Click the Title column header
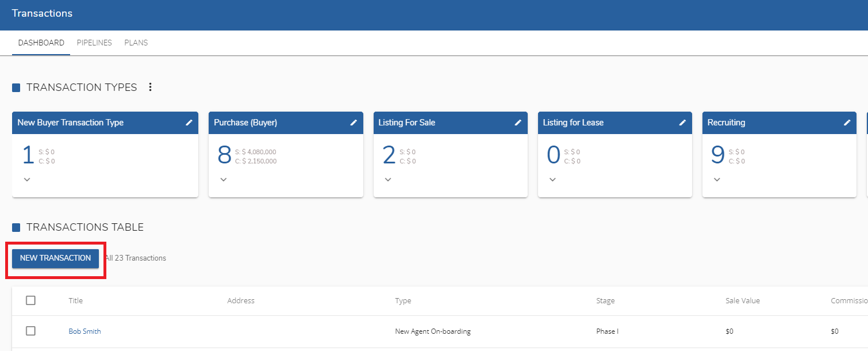Screen dimensions: 868x351 point(75,300)
